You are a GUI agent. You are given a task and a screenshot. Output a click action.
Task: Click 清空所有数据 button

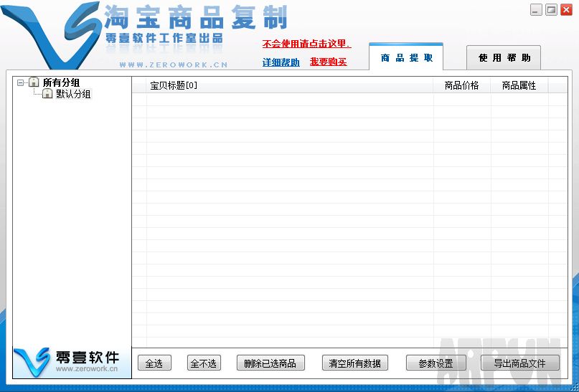355,363
